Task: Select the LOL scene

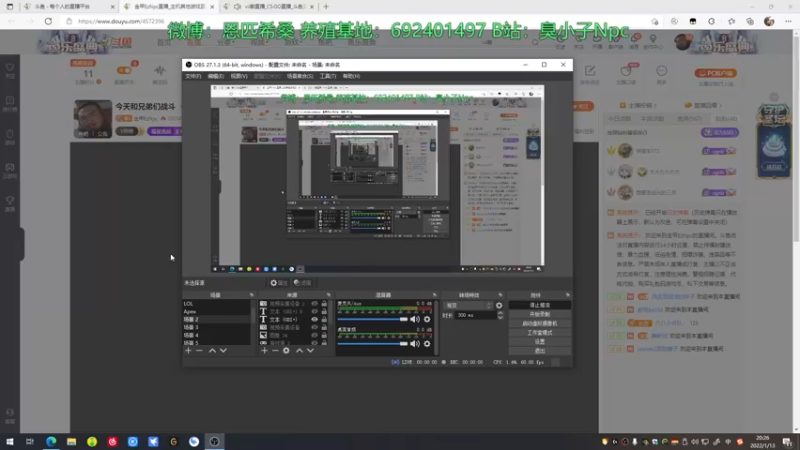Action: coord(216,304)
